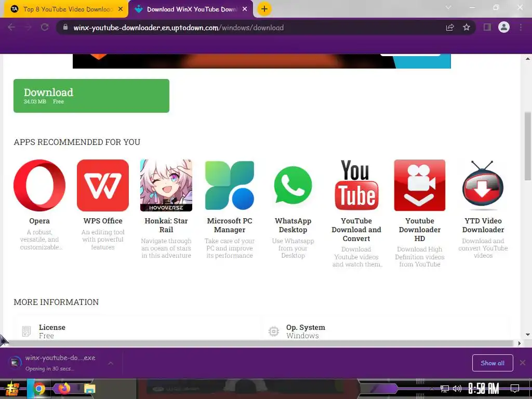Screen dimensions: 532x399
Task: Open the notification center icon
Action: tap(515, 389)
